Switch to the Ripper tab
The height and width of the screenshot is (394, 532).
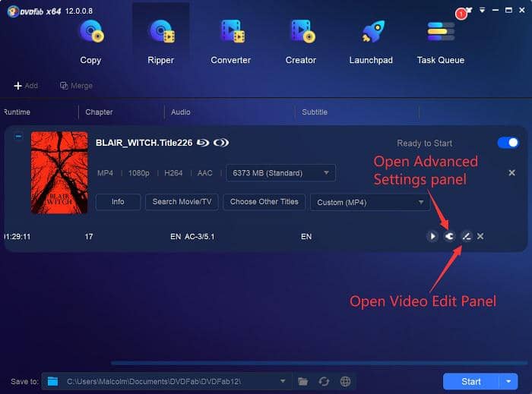coord(160,41)
